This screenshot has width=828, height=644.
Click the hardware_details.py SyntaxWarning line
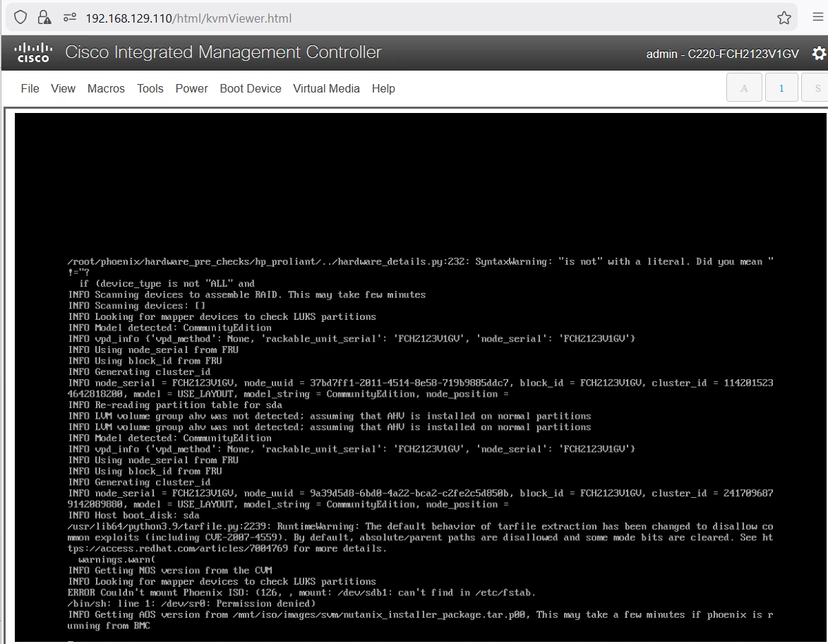point(420,267)
